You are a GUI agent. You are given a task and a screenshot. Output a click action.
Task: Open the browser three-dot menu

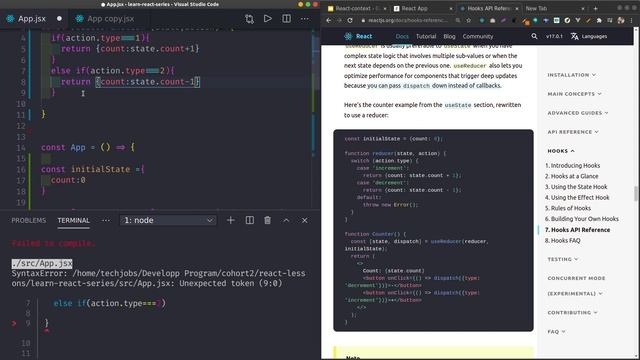pyautogui.click(x=631, y=20)
